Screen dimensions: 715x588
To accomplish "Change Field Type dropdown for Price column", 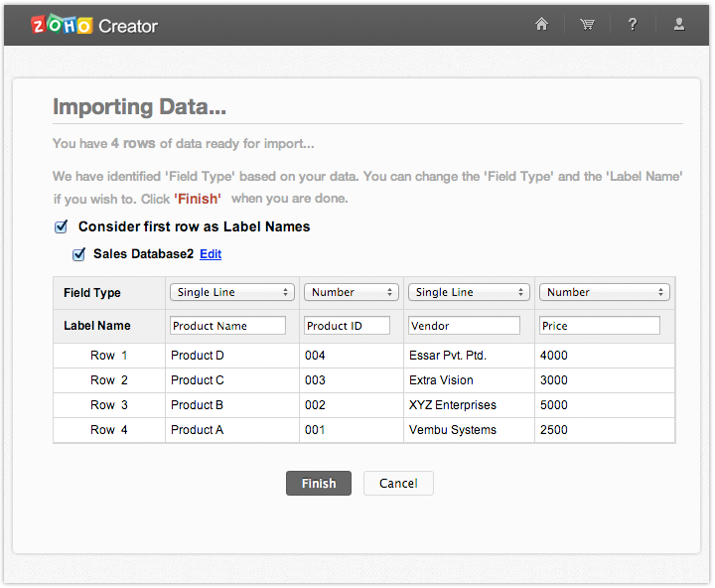I will tap(604, 292).
